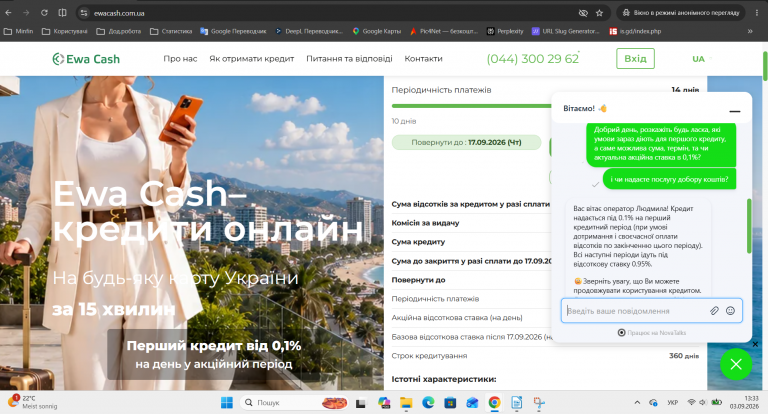Click the browser forward arrow

26,13
